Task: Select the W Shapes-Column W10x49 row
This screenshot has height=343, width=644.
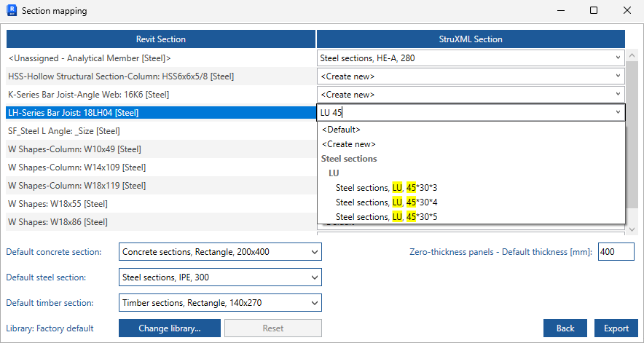Action: coord(160,149)
